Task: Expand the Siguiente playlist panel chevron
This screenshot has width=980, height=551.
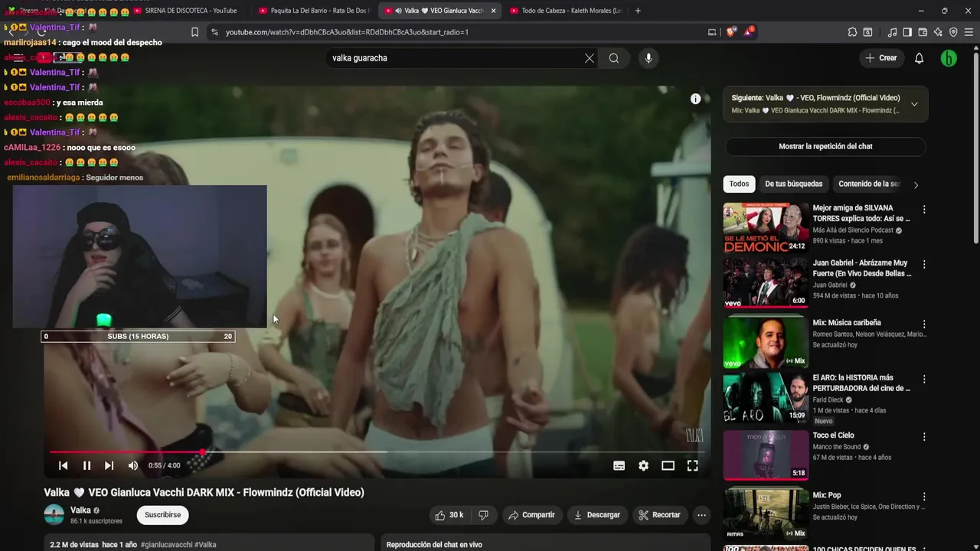Action: [914, 104]
